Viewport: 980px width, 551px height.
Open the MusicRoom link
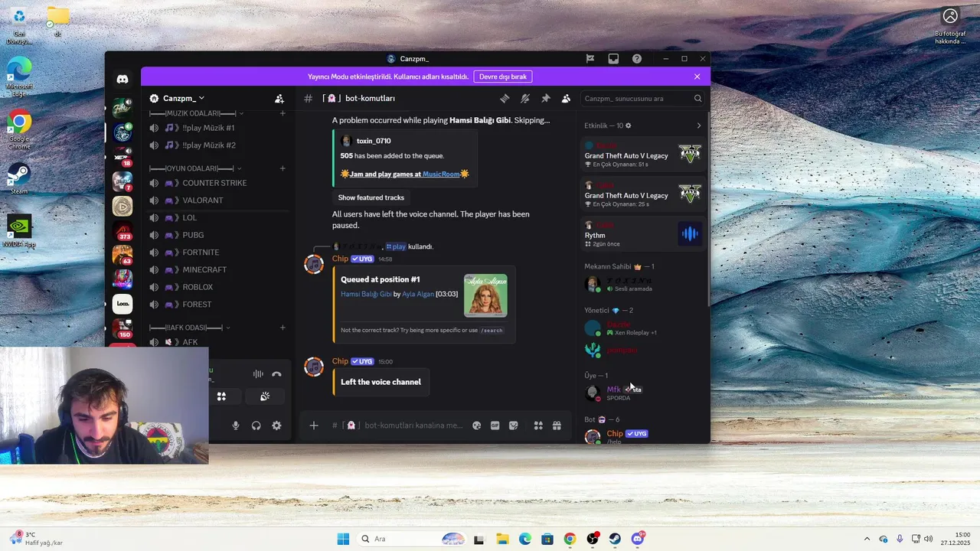click(441, 174)
